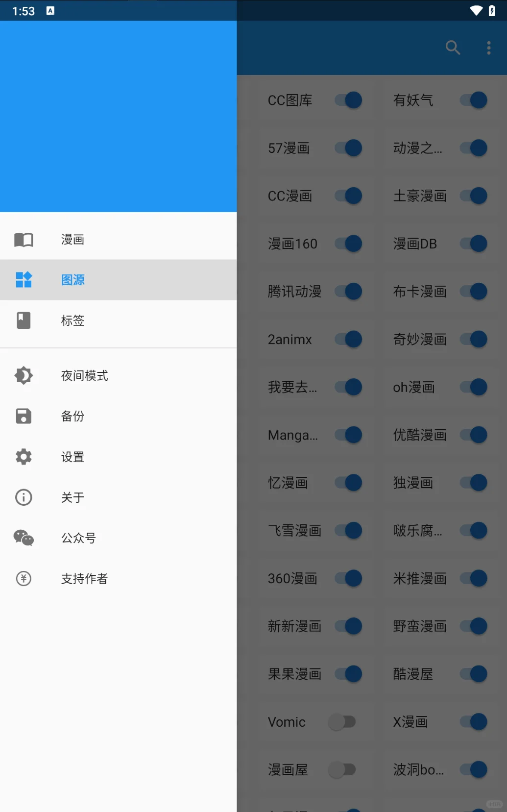Image resolution: width=507 pixels, height=812 pixels.
Task: Toggle the 土豪漫画 switch
Action: (474, 196)
